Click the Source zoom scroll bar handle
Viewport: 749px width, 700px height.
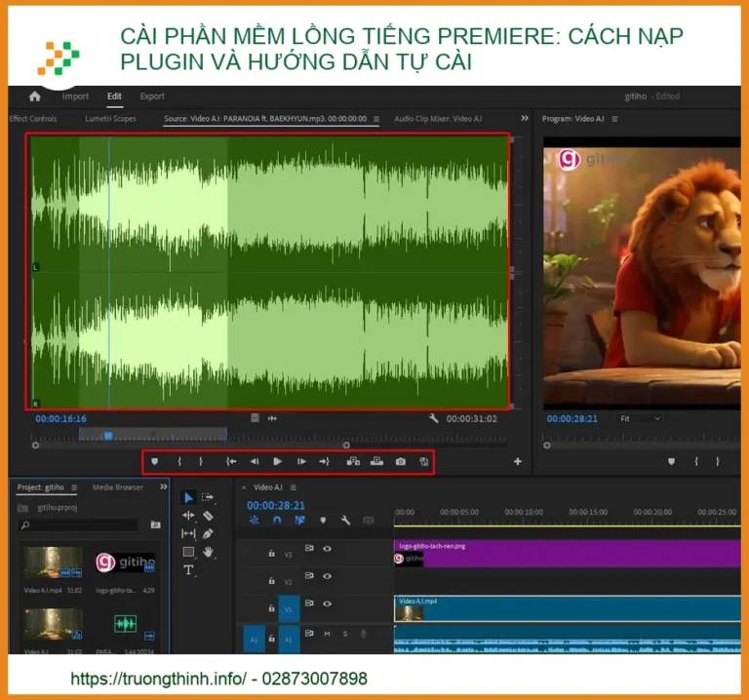click(x=346, y=446)
